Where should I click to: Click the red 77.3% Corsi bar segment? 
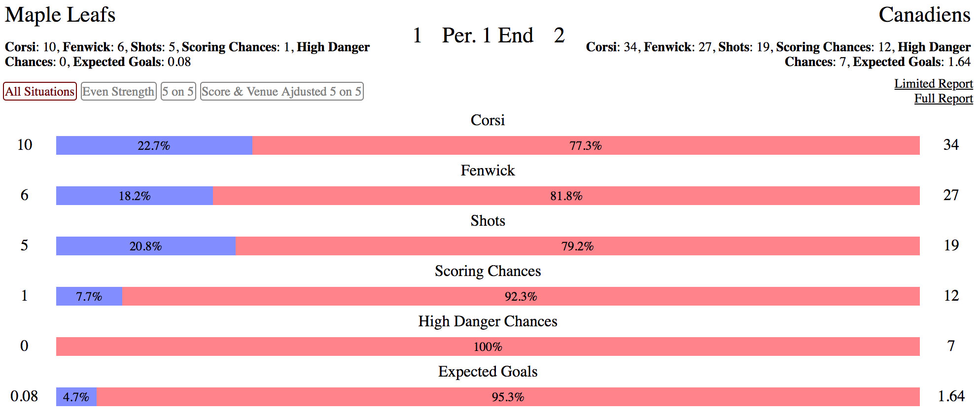coord(586,145)
